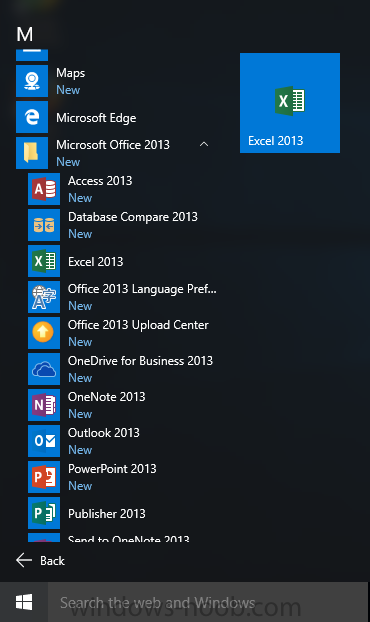Select the Access 2013 text label

(100, 181)
